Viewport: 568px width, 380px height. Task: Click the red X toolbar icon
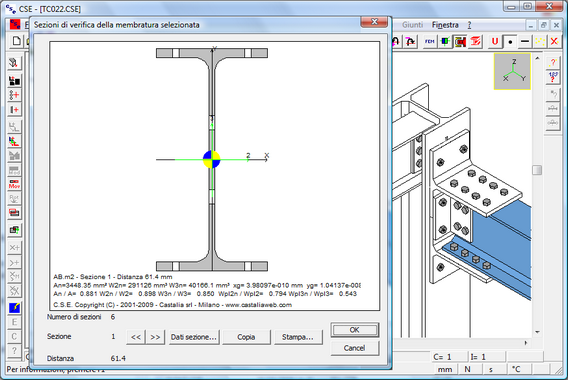point(554,41)
